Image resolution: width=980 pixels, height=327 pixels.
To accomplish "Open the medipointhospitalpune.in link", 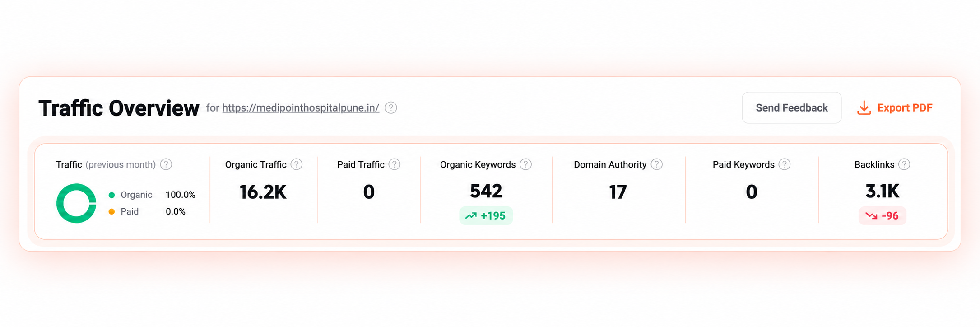I will pyautogui.click(x=301, y=108).
